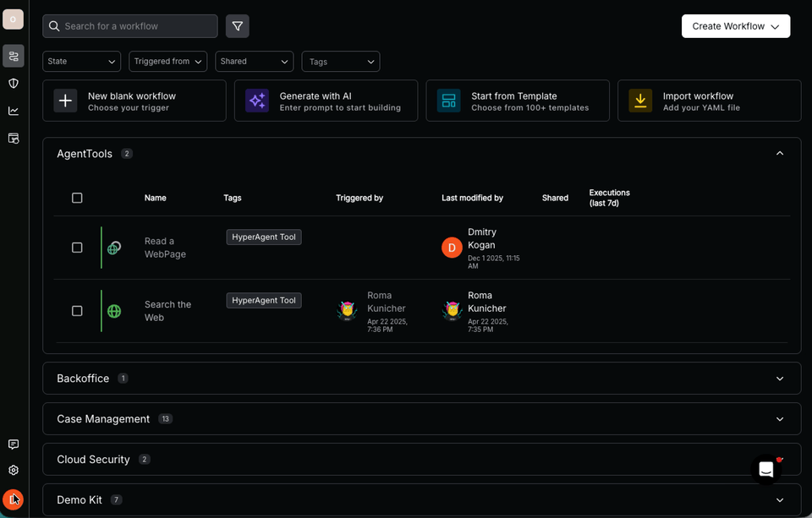Click the Search the Web globe icon
This screenshot has width=812, height=518.
tap(114, 311)
